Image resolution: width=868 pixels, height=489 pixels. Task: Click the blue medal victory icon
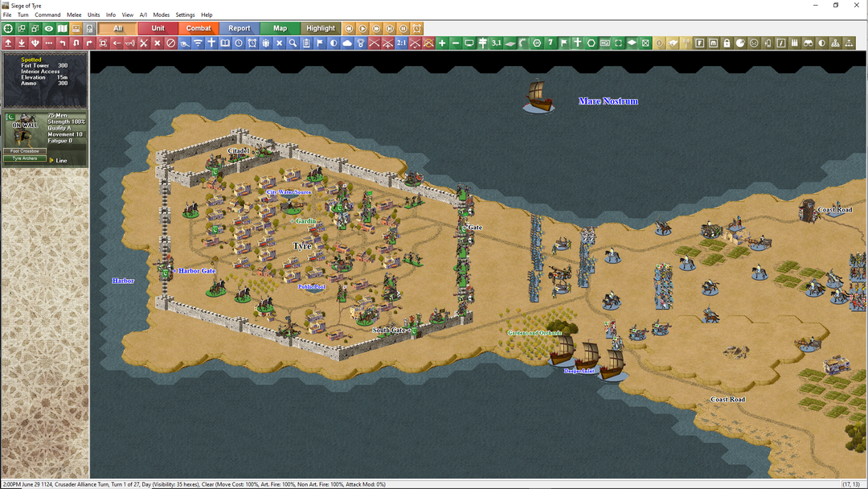(x=361, y=43)
